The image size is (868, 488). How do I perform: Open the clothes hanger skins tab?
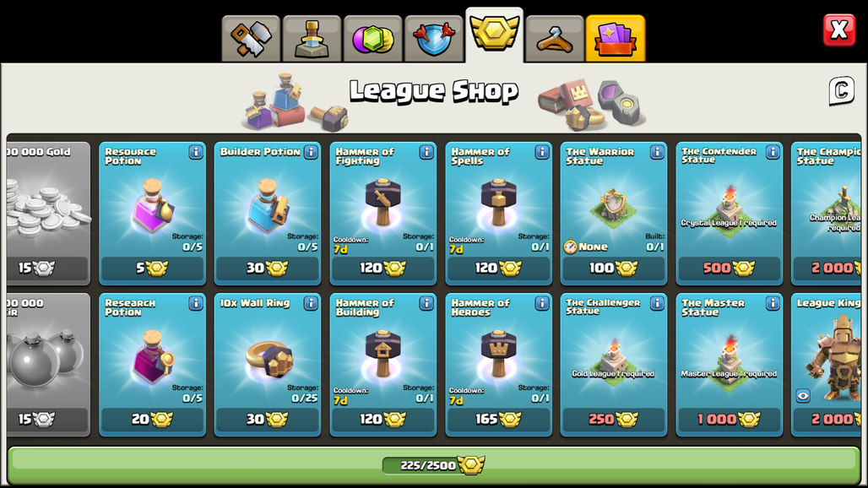click(x=555, y=39)
